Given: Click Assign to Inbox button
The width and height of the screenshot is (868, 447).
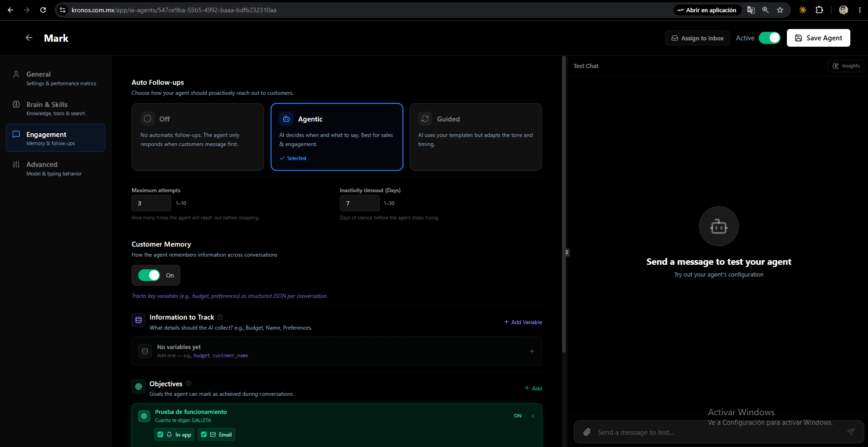Looking at the screenshot, I should click(697, 38).
